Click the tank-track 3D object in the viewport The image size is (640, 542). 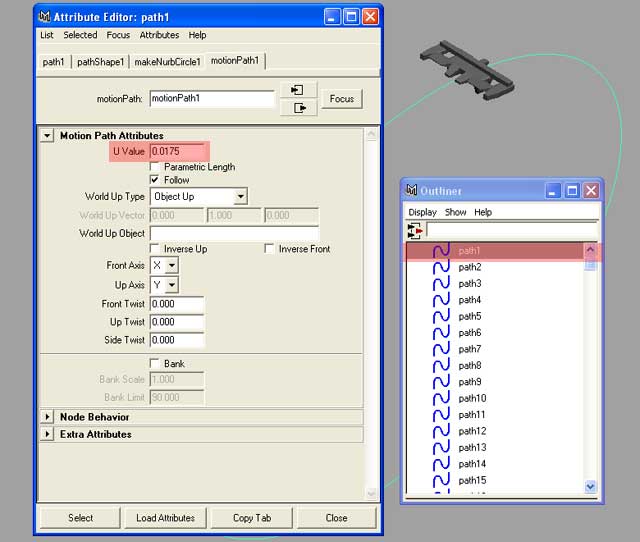tap(468, 69)
